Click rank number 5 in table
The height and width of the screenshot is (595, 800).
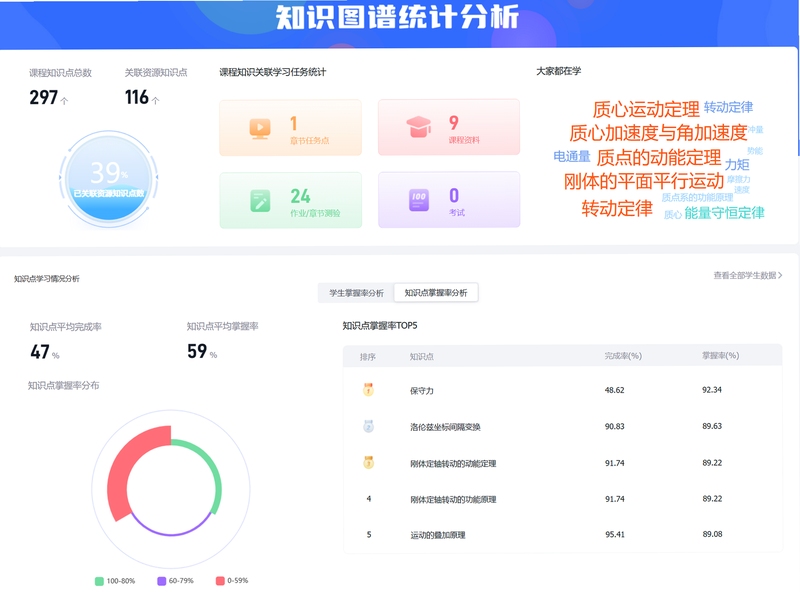point(368,534)
